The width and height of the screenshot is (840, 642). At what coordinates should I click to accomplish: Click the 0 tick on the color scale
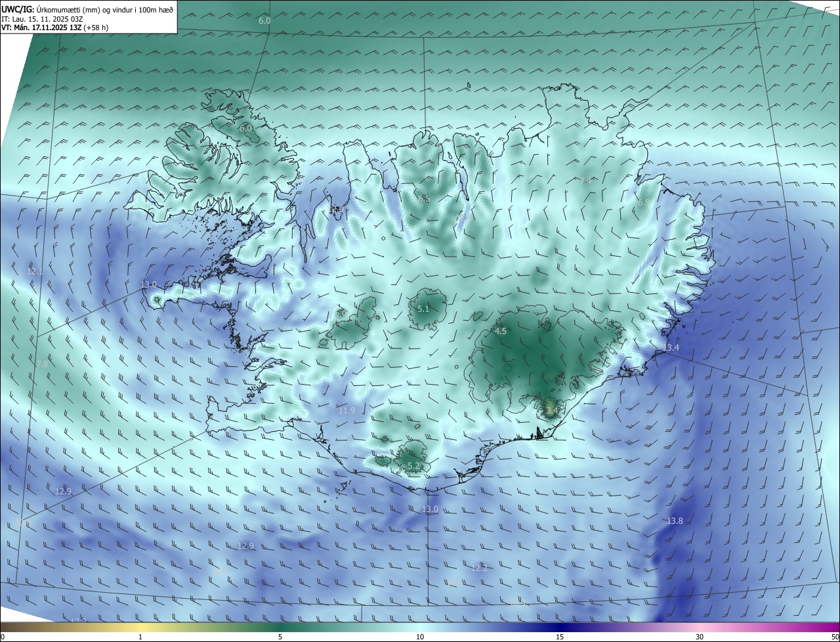click(x=3, y=637)
